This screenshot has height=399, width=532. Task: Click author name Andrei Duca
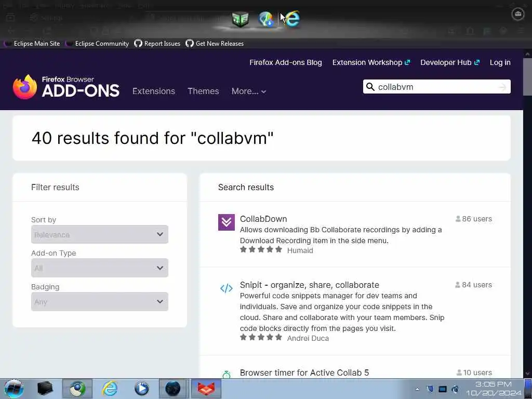click(308, 338)
